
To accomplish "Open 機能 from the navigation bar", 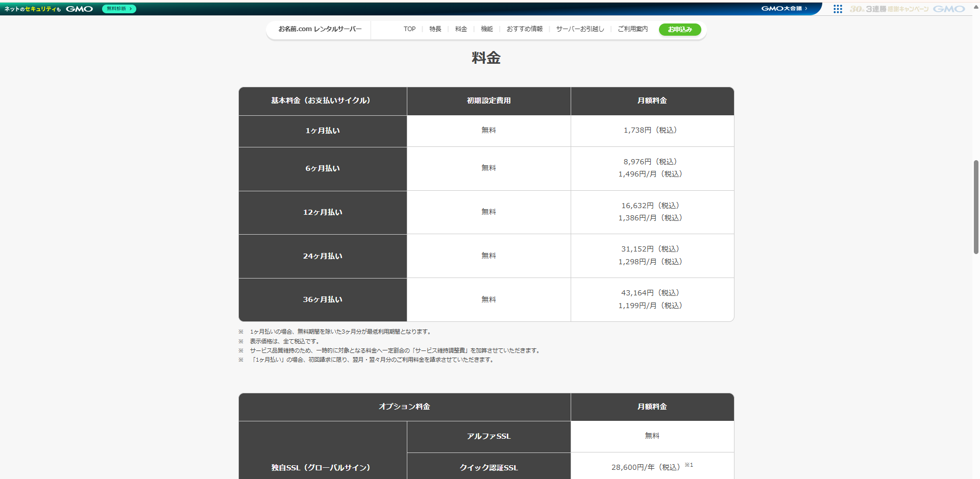I will [x=486, y=29].
